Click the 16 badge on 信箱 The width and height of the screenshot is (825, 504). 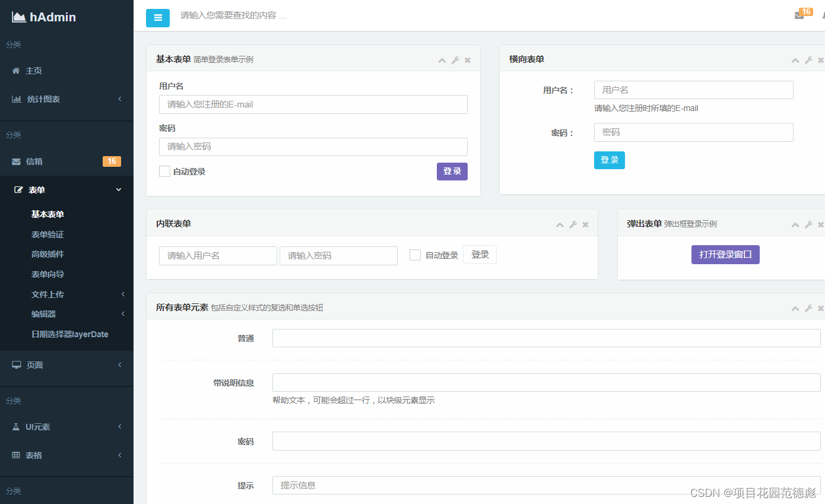click(112, 161)
